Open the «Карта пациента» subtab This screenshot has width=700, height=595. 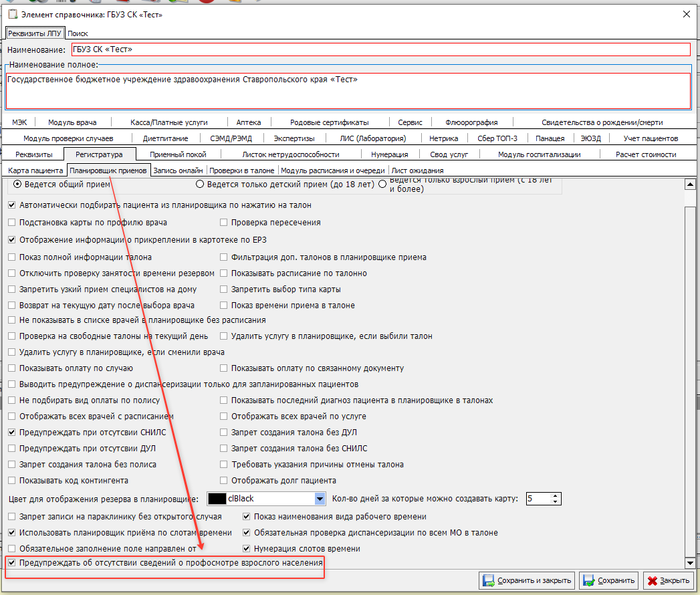(35, 170)
